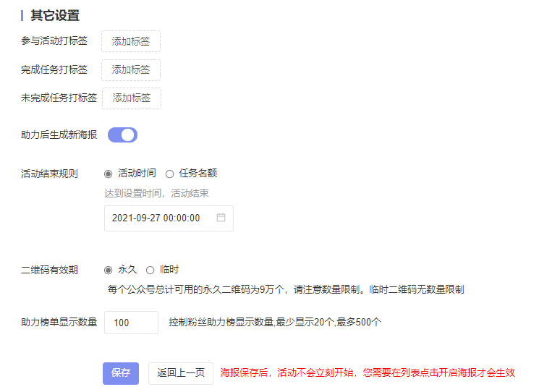
Task: Select the 任务名额 radio option
Action: tap(170, 174)
